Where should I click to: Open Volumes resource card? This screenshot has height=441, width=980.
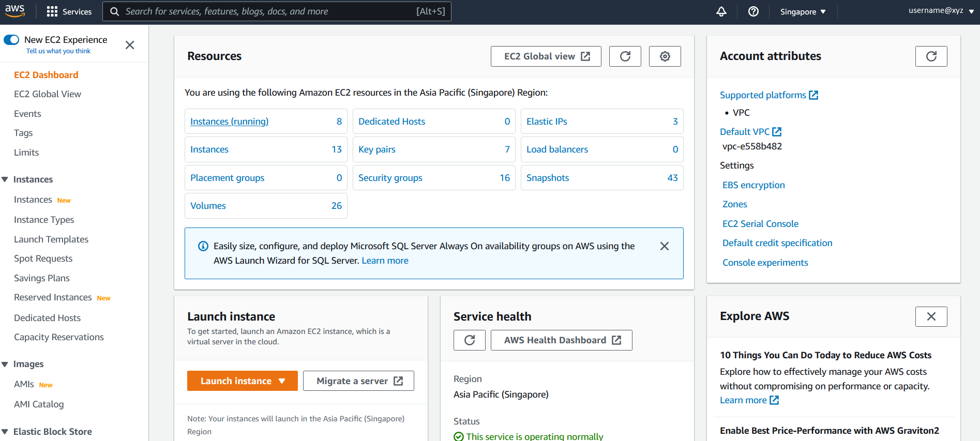point(266,206)
